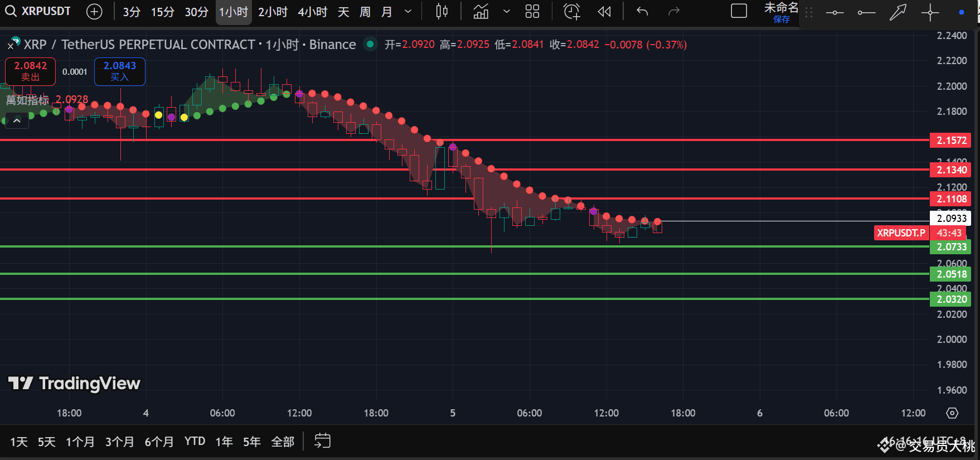Select the 2.0320 green price label

(951, 299)
